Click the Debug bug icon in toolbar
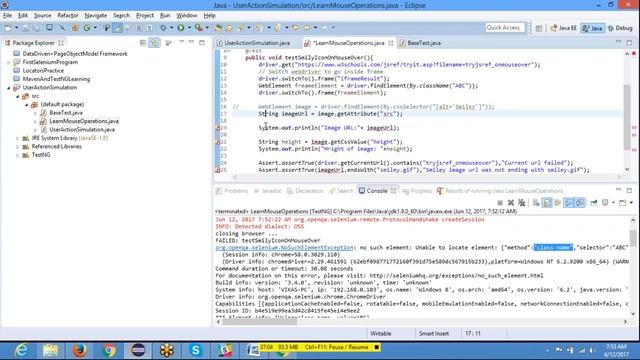640x360 pixels. click(163, 28)
